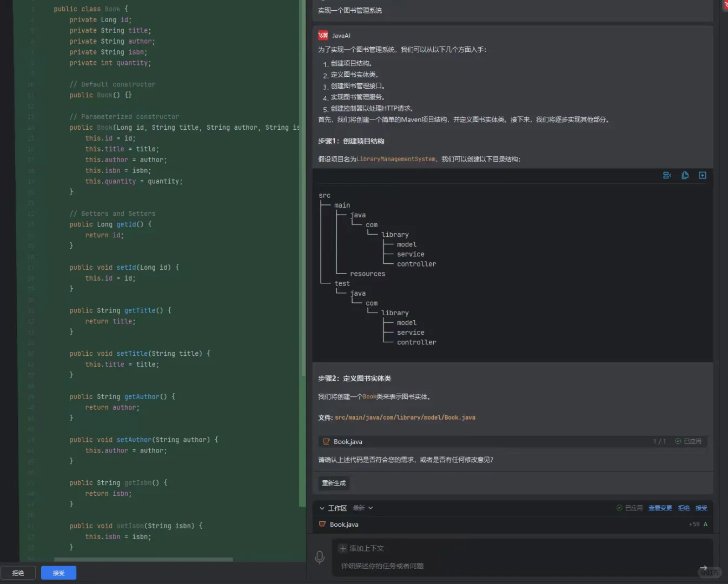Open the file path link src/main/java/com/library/model/Book.java
Screen dimensions: 728x584
(x=405, y=417)
